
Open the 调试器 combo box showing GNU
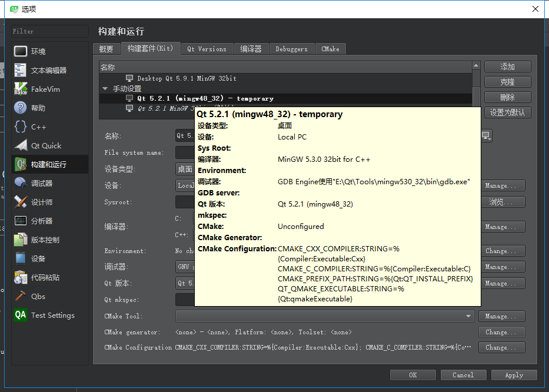click(185, 267)
